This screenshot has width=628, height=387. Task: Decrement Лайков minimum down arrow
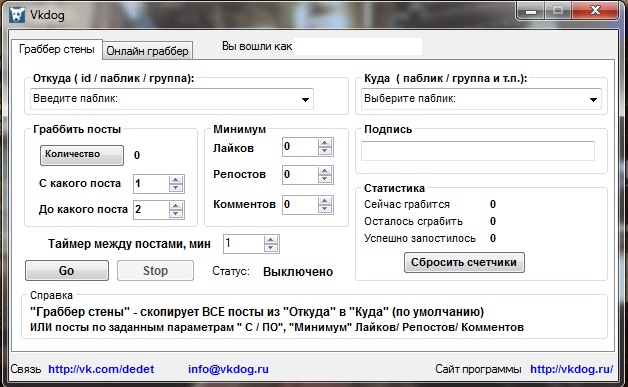(x=325, y=151)
